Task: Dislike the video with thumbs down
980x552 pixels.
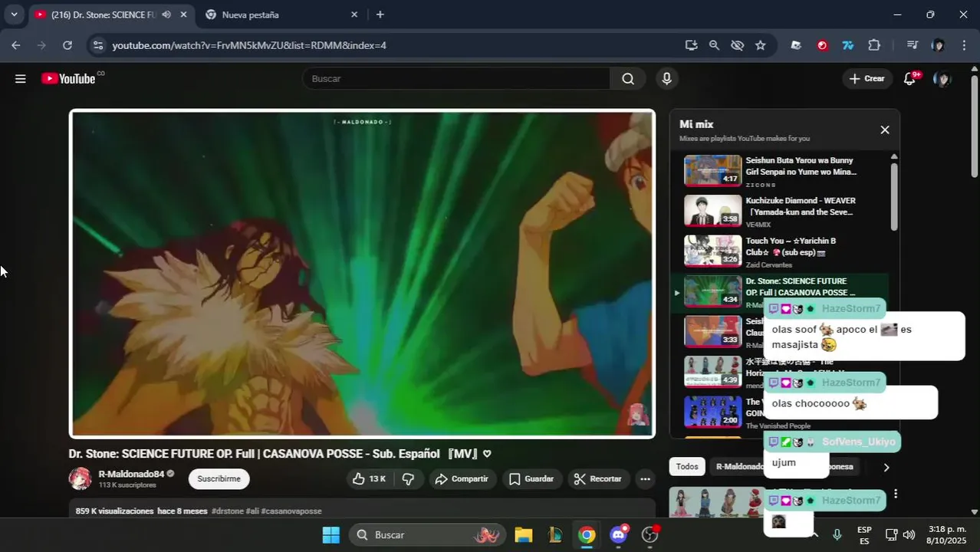Action: pyautogui.click(x=408, y=479)
